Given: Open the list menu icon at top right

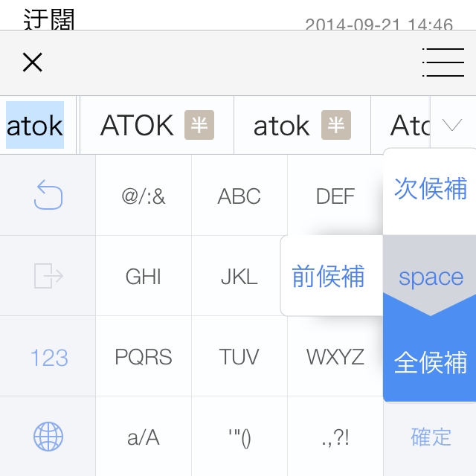Looking at the screenshot, I should [x=443, y=62].
